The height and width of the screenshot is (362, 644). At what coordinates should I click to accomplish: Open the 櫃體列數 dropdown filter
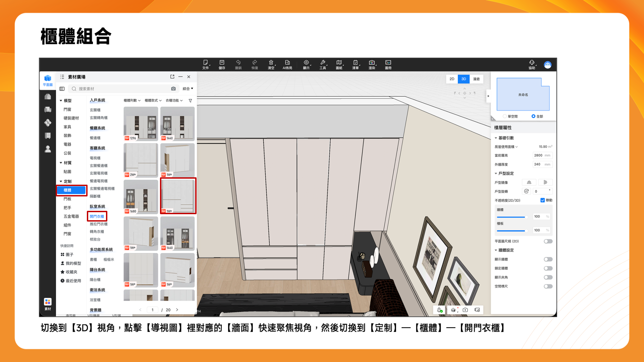coord(132,101)
